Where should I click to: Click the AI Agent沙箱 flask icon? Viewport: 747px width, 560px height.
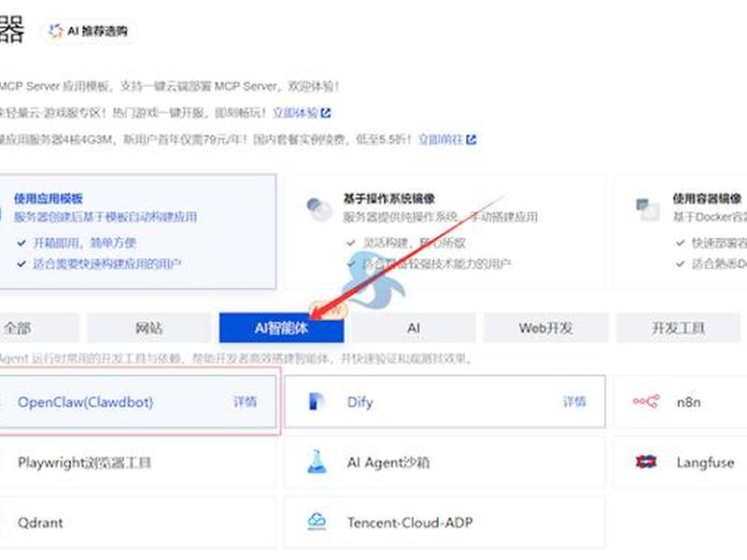point(317,462)
